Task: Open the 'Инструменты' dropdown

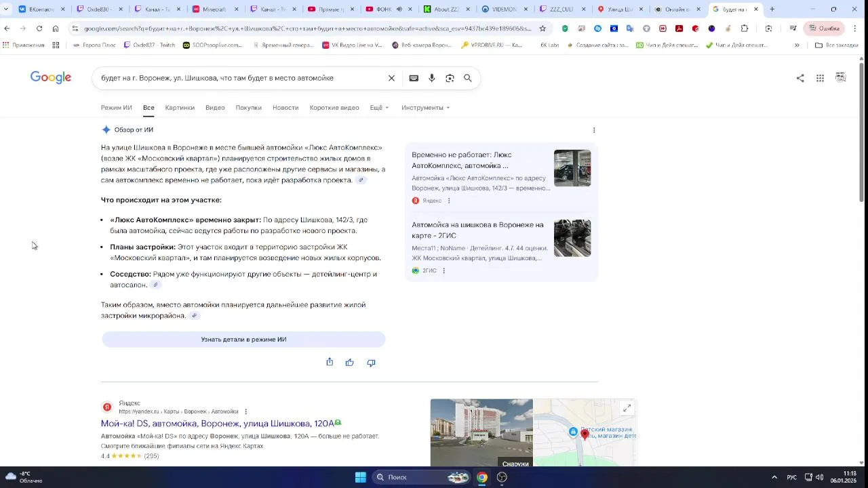Action: click(425, 108)
